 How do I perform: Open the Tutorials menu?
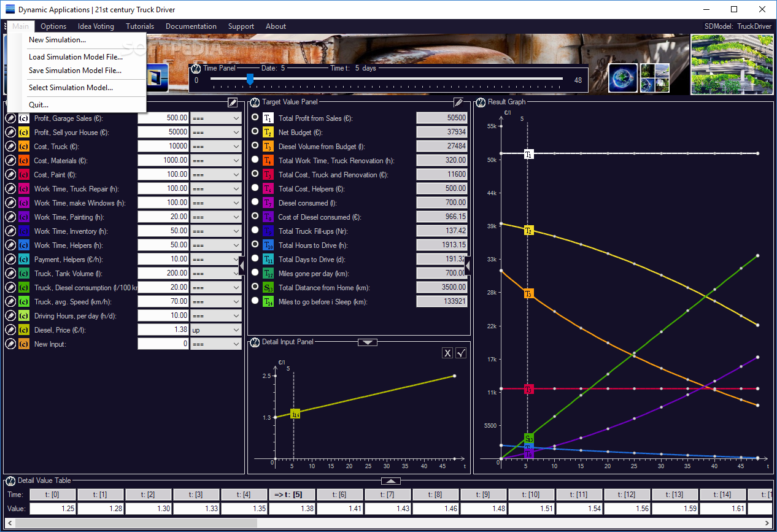tap(140, 26)
